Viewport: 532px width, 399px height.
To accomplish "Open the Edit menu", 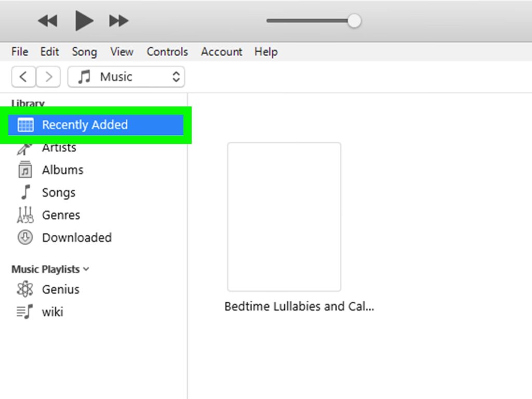I will pyautogui.click(x=50, y=52).
